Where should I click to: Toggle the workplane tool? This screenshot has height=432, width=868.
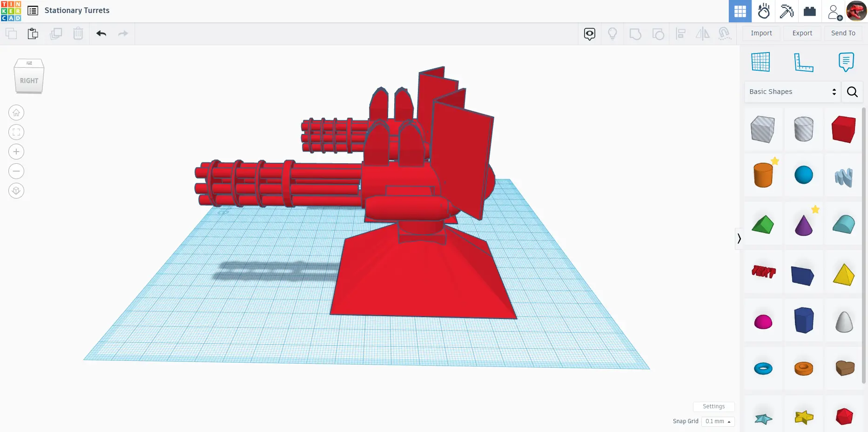pos(760,62)
